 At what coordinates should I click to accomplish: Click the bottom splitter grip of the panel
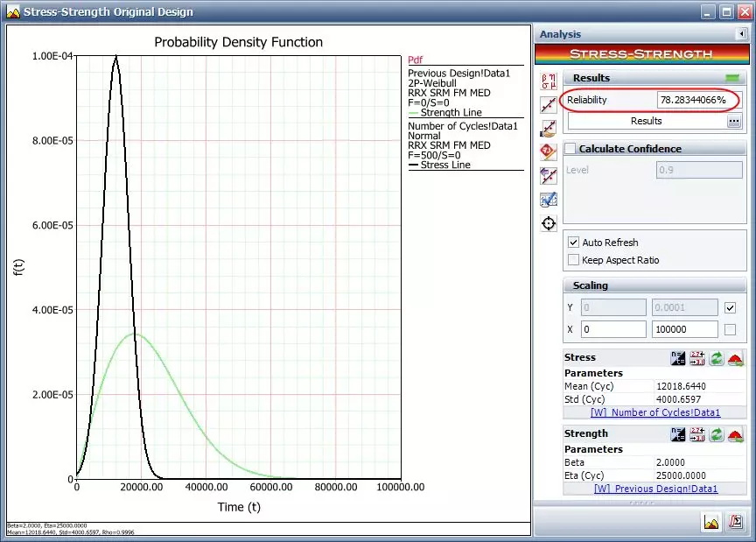coord(641,503)
